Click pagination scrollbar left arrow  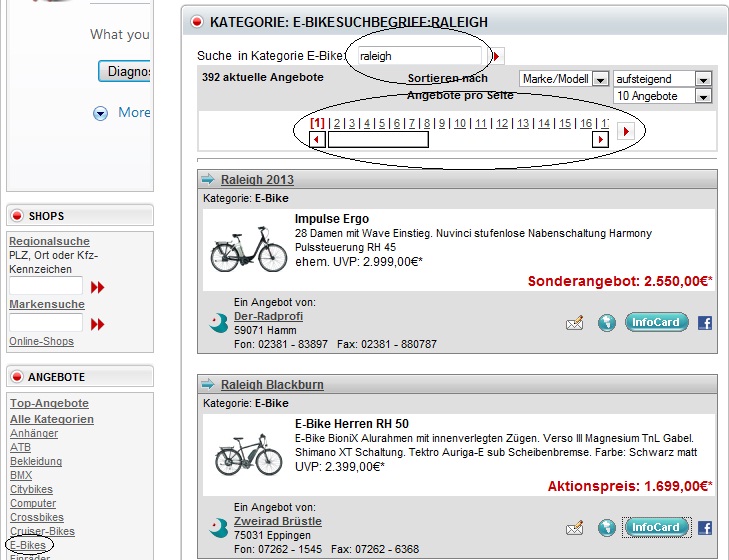(317, 140)
